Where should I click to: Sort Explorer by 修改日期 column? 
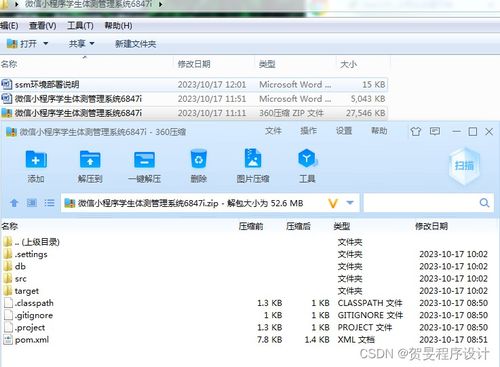coord(194,64)
